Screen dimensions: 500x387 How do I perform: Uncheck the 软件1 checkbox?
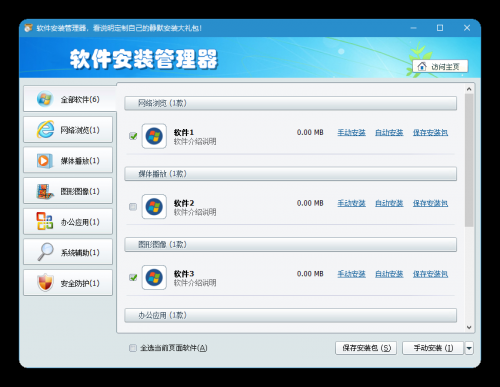133,136
